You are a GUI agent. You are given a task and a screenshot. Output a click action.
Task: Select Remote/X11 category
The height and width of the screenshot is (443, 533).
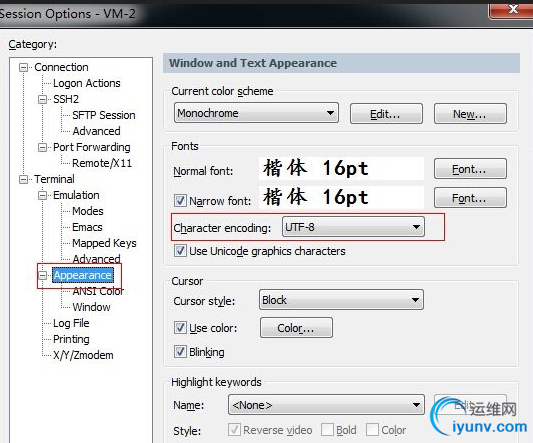point(102,163)
